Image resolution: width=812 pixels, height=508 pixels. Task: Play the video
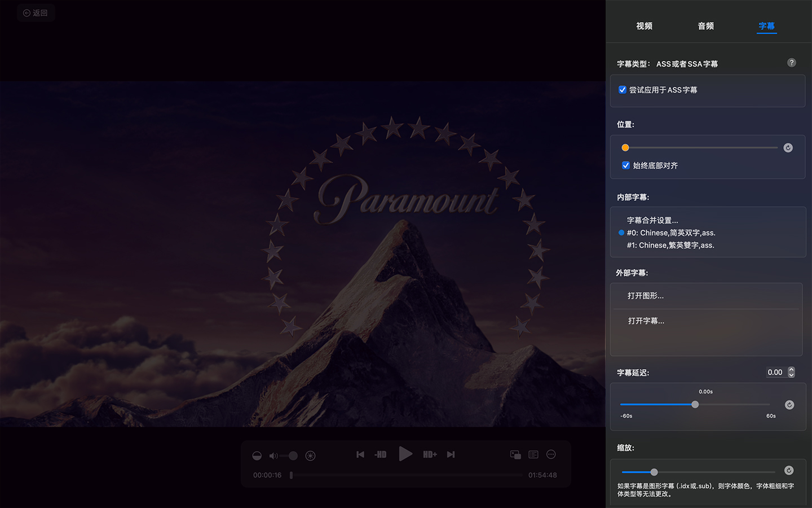point(405,454)
